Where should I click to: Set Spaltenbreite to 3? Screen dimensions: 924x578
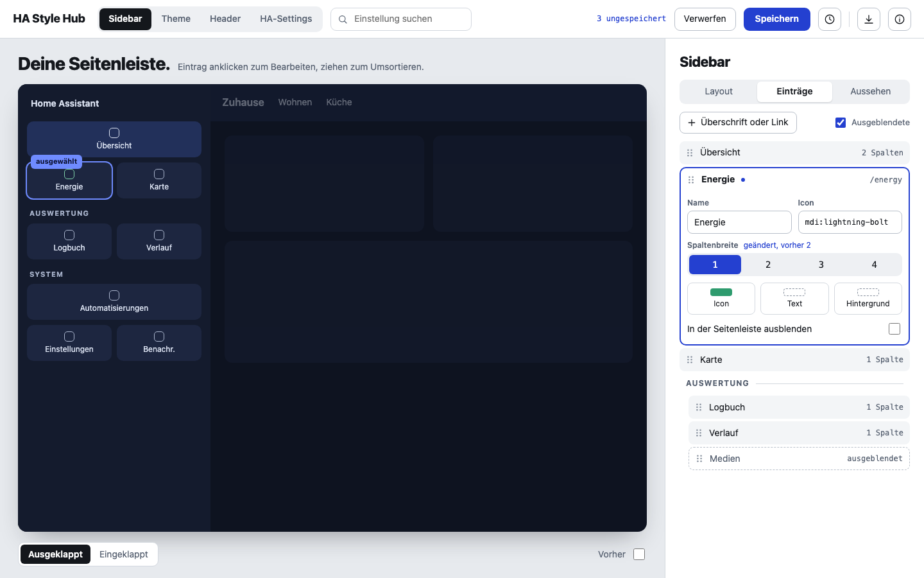pos(821,265)
